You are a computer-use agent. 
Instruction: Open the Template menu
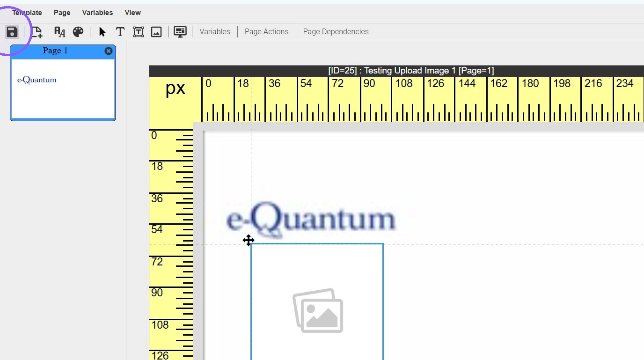point(27,13)
